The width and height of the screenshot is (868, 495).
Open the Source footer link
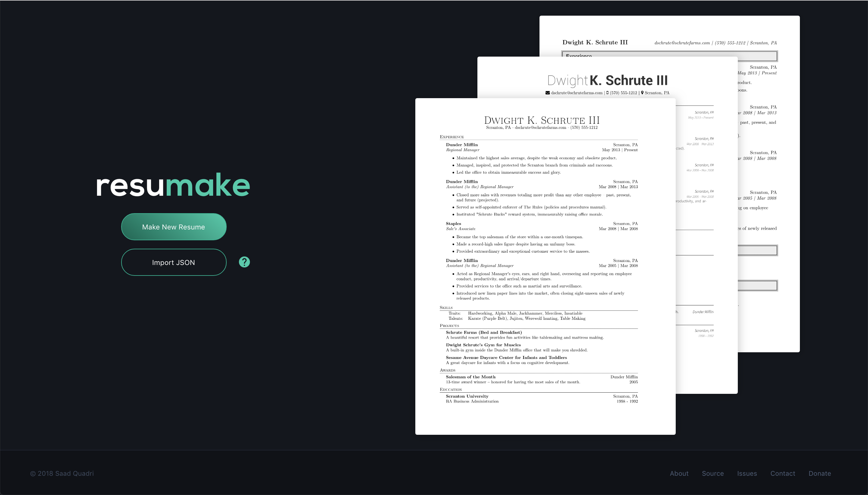712,473
